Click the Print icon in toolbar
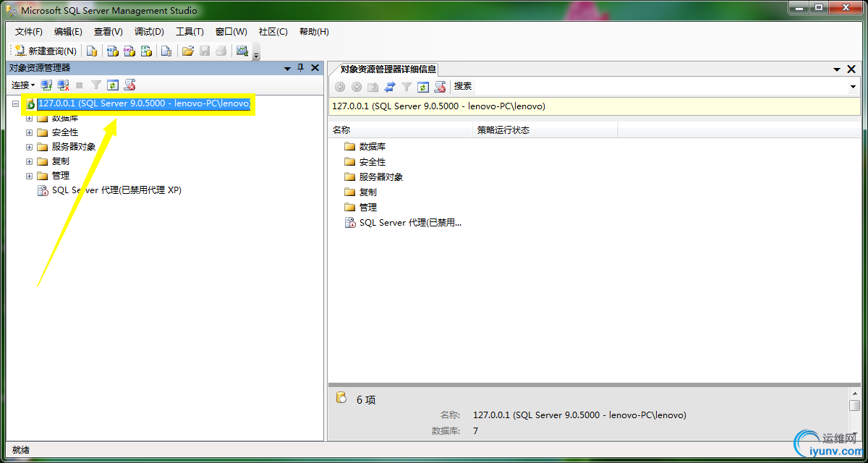 (221, 51)
